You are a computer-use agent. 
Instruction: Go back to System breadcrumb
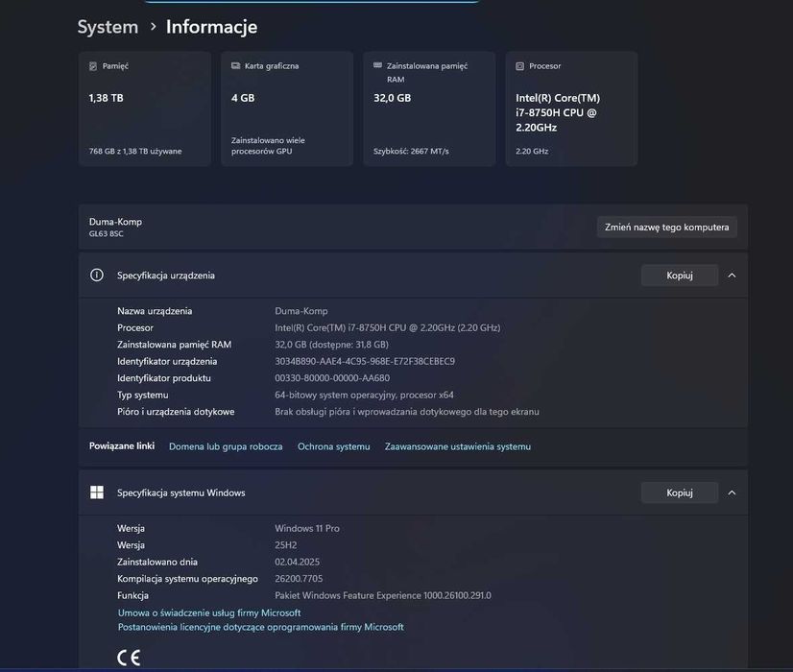108,27
